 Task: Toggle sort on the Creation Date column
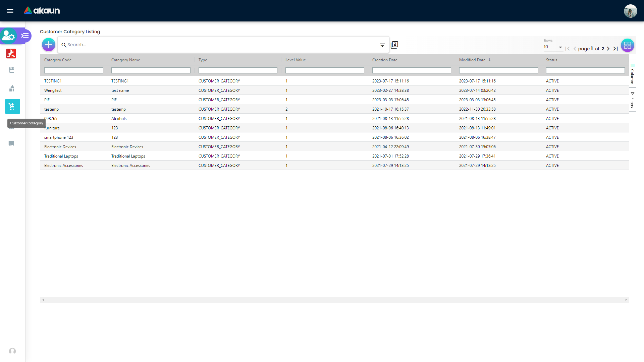tap(385, 60)
